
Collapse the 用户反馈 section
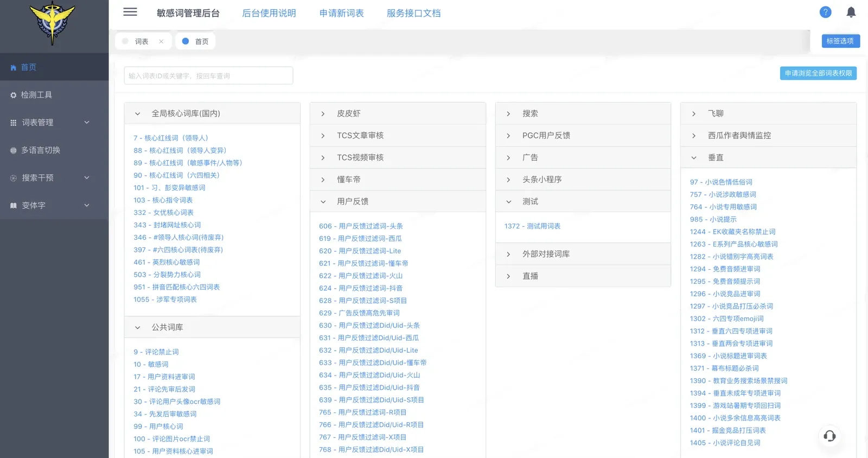[x=398, y=201]
